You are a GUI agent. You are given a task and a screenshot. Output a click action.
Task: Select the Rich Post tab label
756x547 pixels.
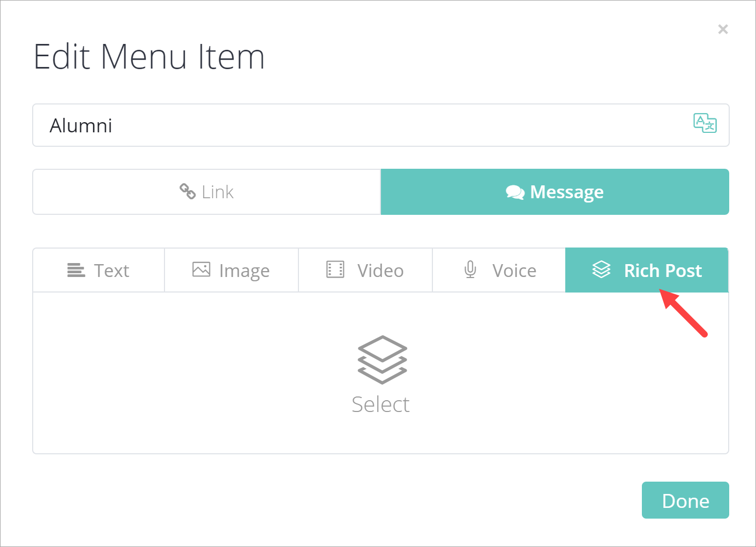click(x=663, y=271)
